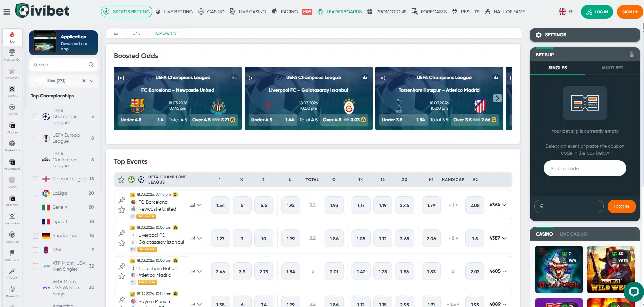The width and height of the screenshot is (644, 307).
Task: Click the green Log In button
Action: coord(597,12)
